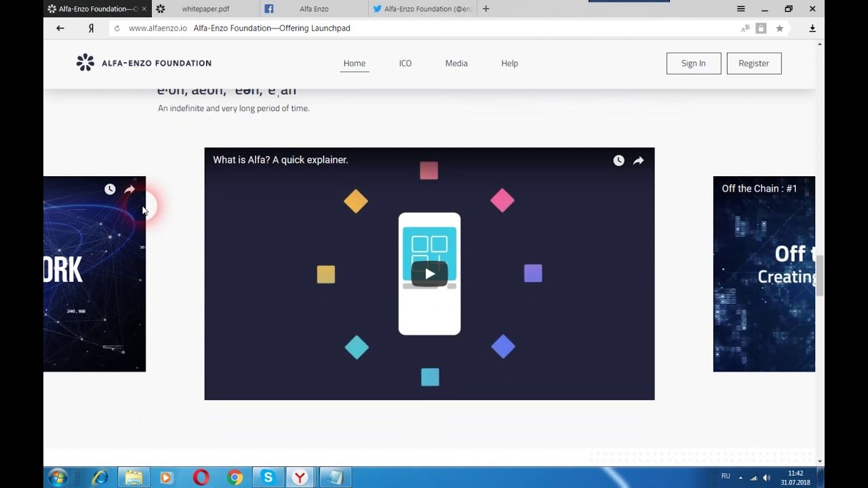Click the Alfa-Enzo Foundation flower logo
This screenshot has width=868, height=488.
tap(85, 63)
